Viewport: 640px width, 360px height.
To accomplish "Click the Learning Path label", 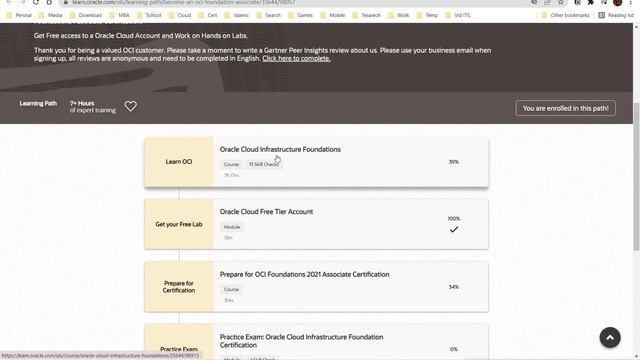I will coord(38,103).
